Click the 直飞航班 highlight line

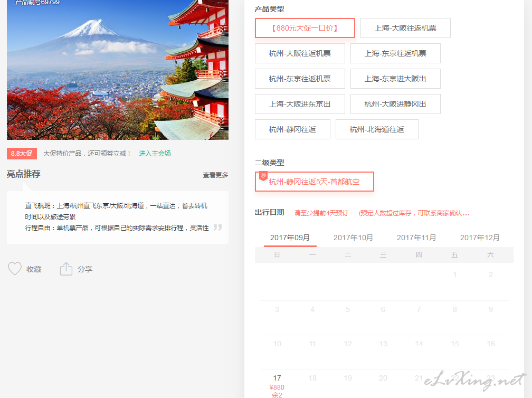(116, 211)
